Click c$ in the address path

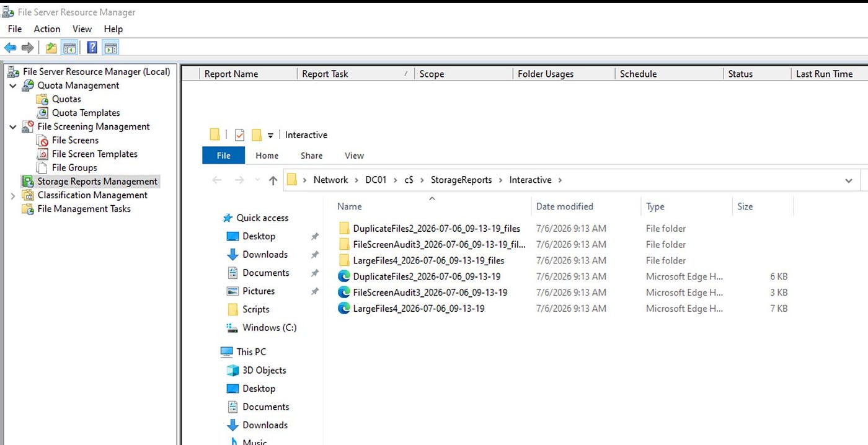(x=409, y=180)
